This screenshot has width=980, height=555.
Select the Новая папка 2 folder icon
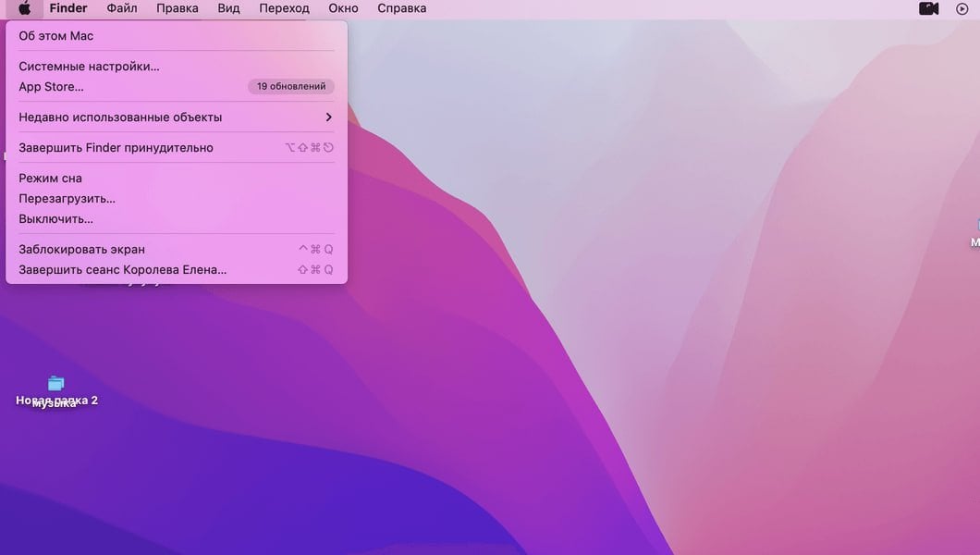[x=56, y=383]
